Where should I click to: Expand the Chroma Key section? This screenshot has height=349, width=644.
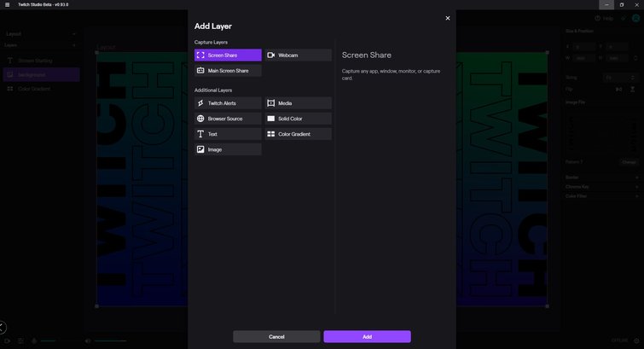601,187
